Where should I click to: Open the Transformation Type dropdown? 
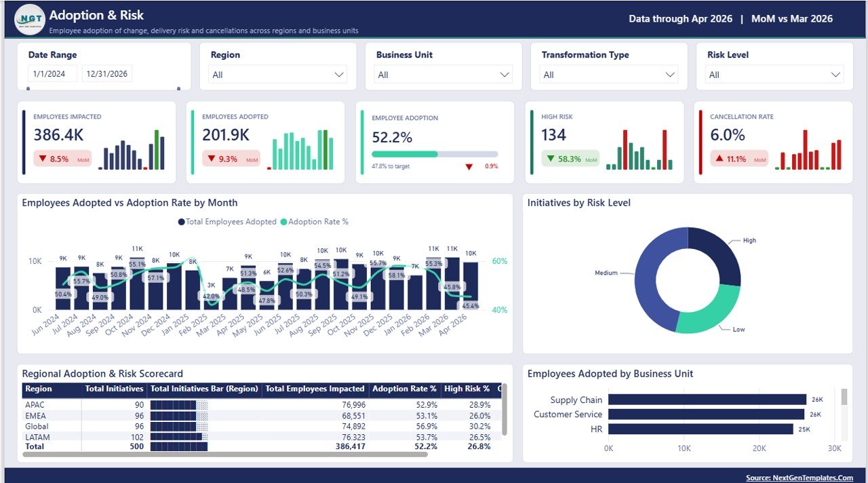(x=609, y=75)
